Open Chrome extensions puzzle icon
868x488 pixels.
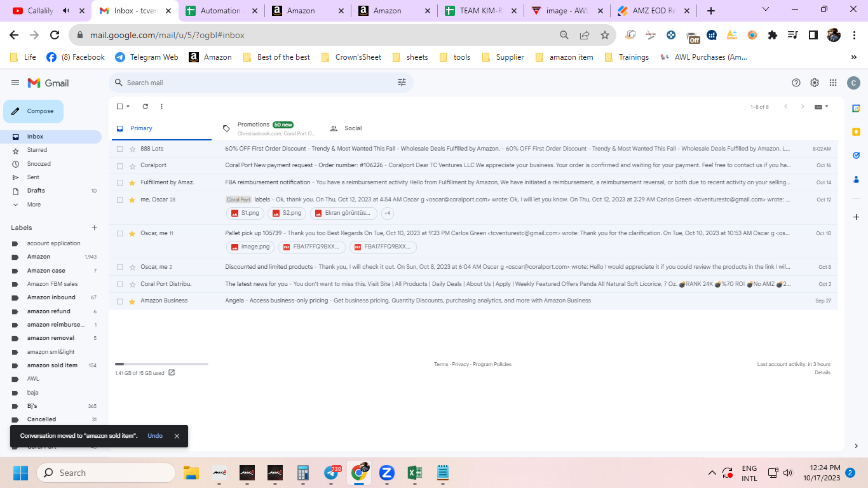click(773, 35)
